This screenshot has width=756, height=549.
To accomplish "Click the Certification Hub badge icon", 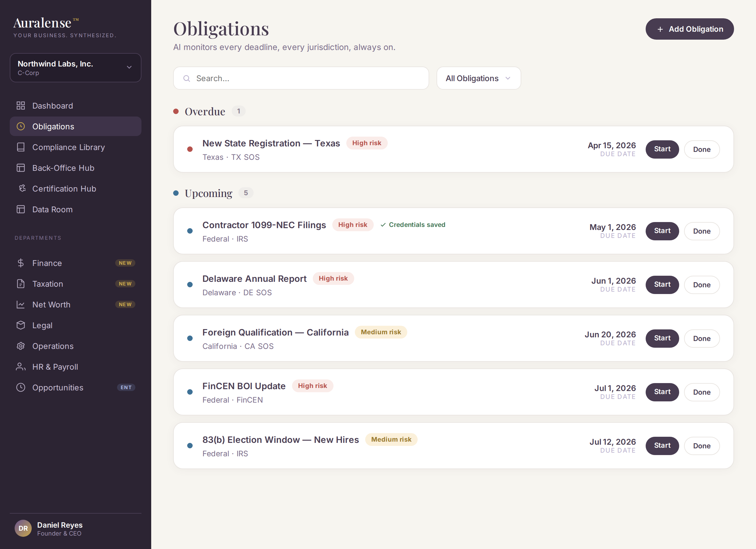I will coord(22,188).
